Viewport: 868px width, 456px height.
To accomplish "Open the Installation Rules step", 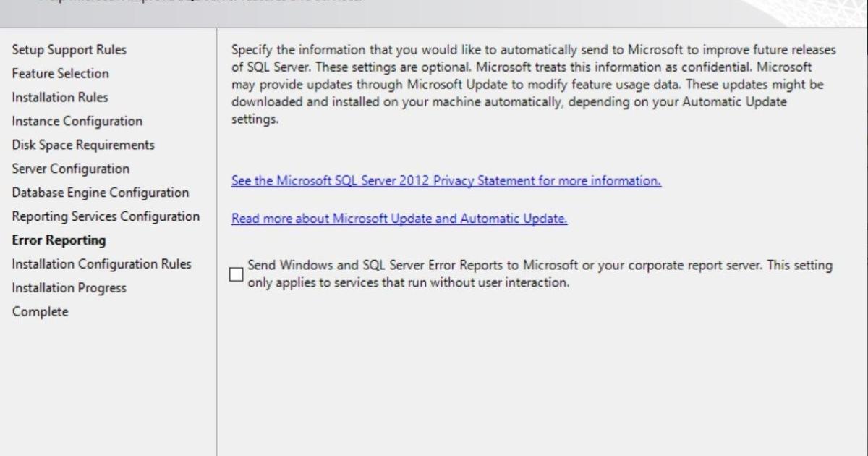I will pyautogui.click(x=60, y=98).
